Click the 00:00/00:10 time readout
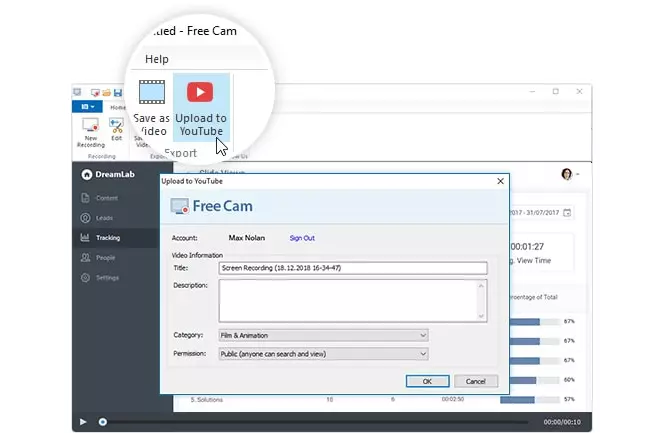The height and width of the screenshot is (433, 664). point(562,422)
